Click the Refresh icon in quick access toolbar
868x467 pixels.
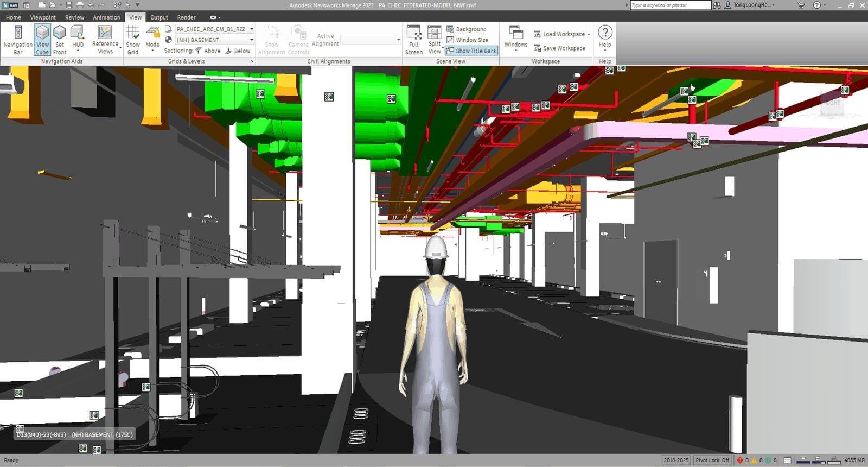[x=117, y=5]
